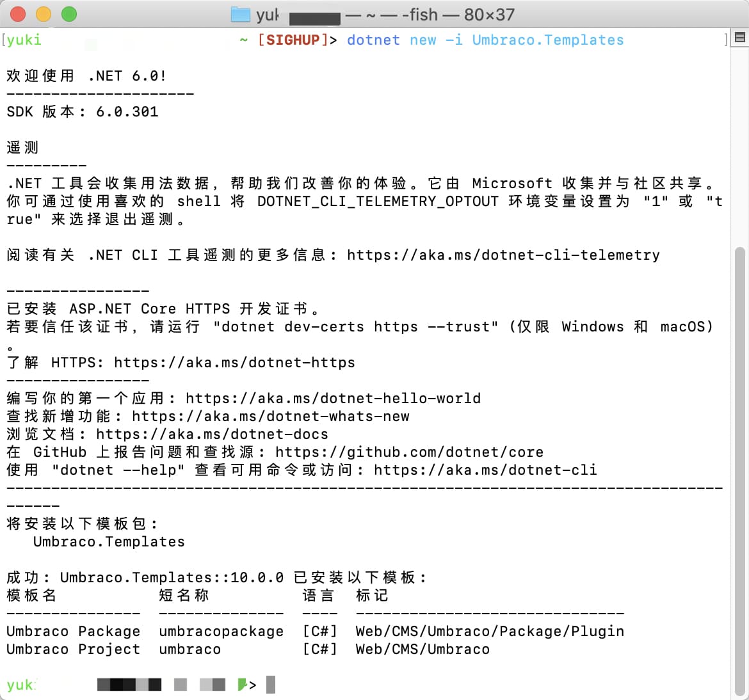The width and height of the screenshot is (749, 700).
Task: Click 'Umbraco.Templates' in the typed command
Action: tap(548, 40)
